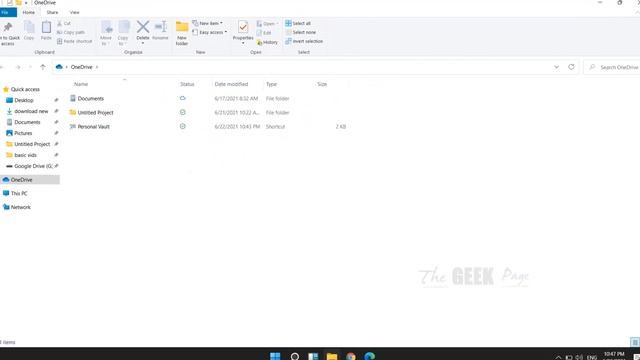
Task: Click the Properties icon
Action: (x=243, y=27)
